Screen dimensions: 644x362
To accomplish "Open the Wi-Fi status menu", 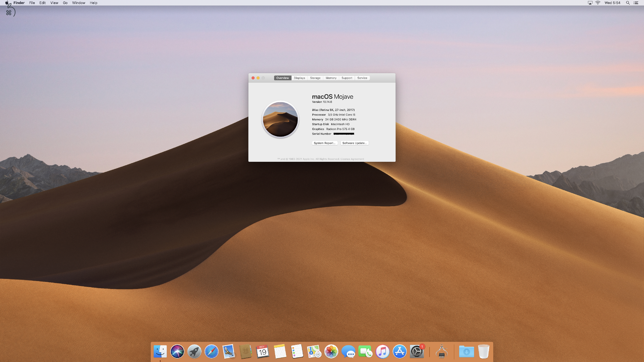I will pos(598,3).
